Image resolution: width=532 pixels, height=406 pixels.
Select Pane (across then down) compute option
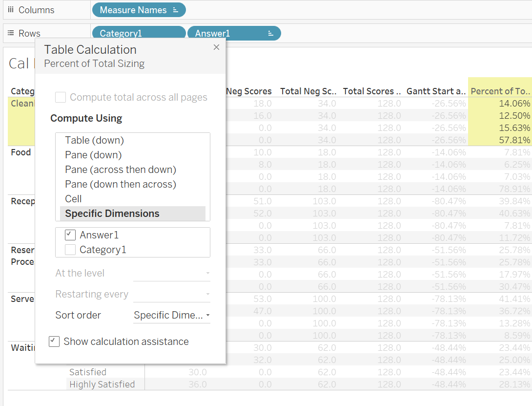[x=120, y=170]
